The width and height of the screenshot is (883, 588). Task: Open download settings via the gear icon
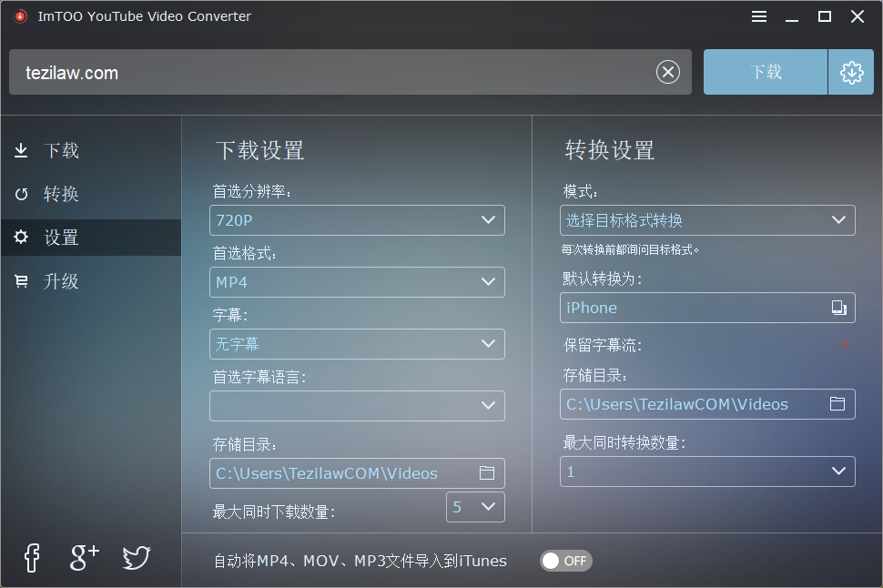click(x=851, y=73)
